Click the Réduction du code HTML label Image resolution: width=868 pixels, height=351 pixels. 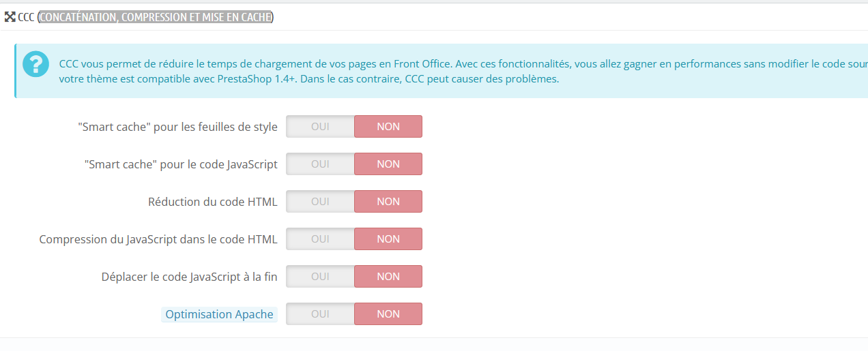pos(213,202)
